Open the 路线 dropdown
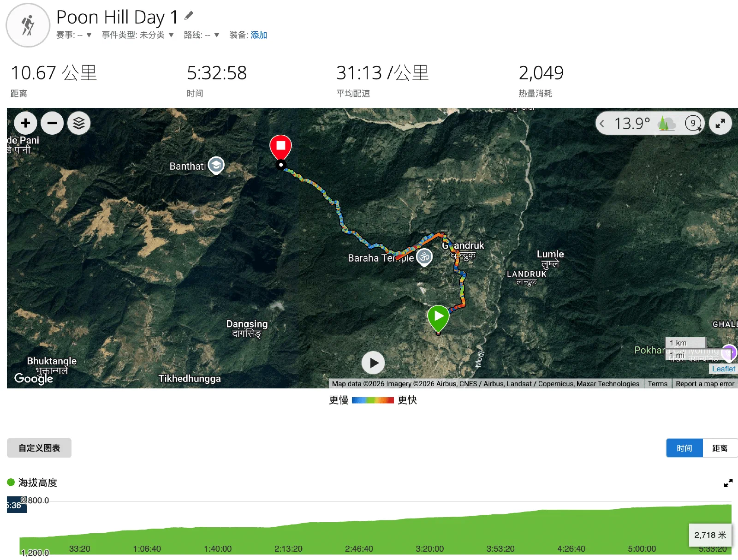Screen dimensions: 738x560 [202, 35]
